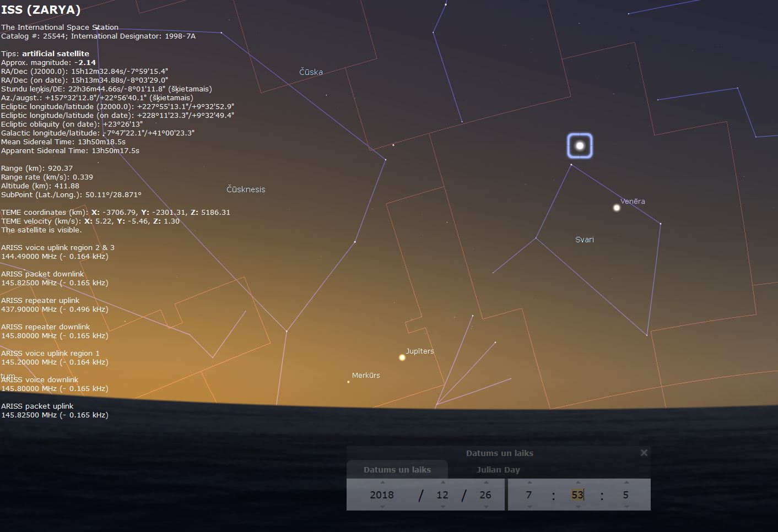778x532 pixels.
Task: Click the Čūska constellation label
Action: pos(311,72)
